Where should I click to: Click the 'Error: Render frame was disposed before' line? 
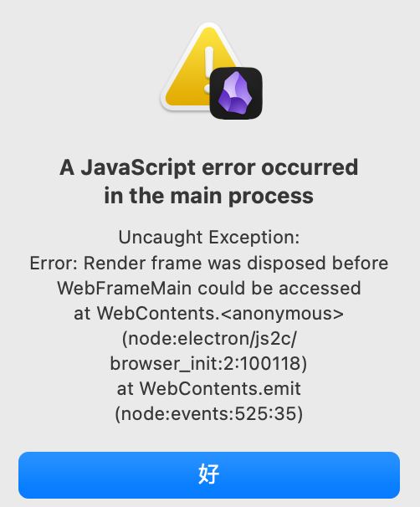coord(209,263)
